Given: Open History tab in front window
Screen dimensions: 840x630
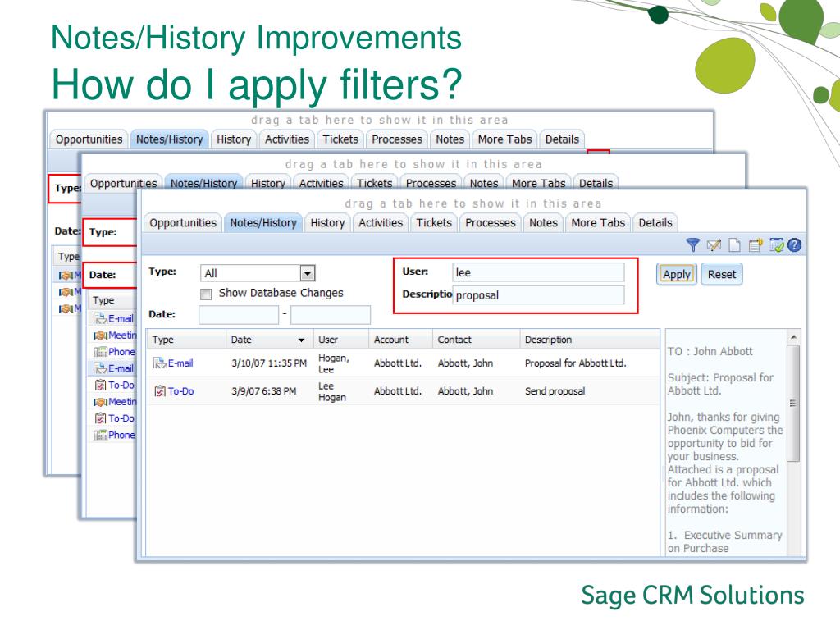Looking at the screenshot, I should coord(327,223).
